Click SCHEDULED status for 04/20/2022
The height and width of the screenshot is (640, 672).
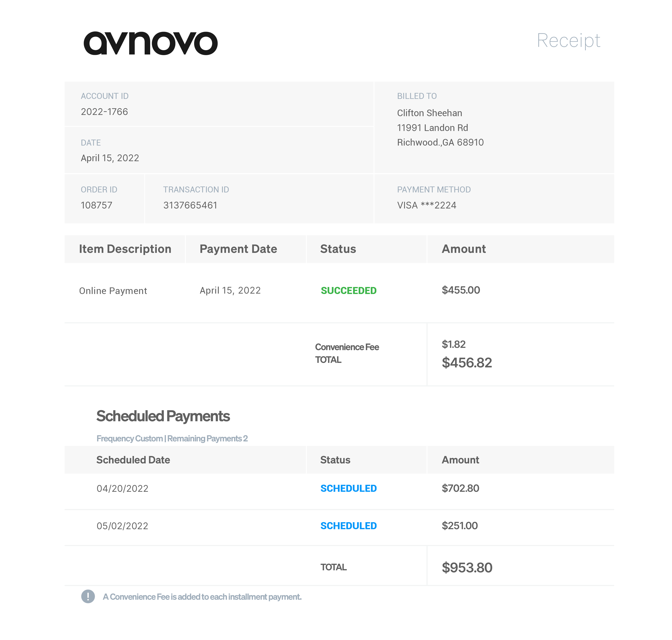pos(348,488)
